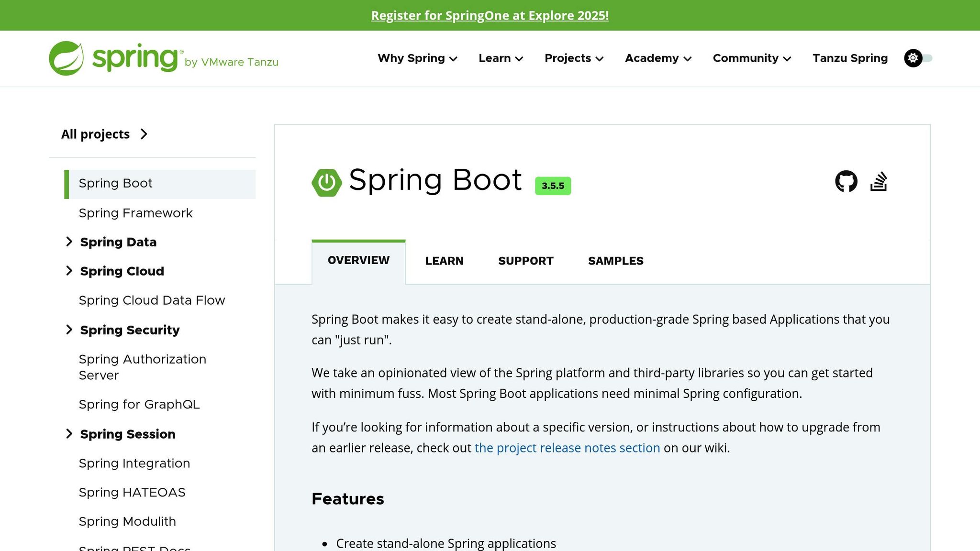980x551 pixels.
Task: Open Spring Authorization Server project
Action: coord(142,367)
